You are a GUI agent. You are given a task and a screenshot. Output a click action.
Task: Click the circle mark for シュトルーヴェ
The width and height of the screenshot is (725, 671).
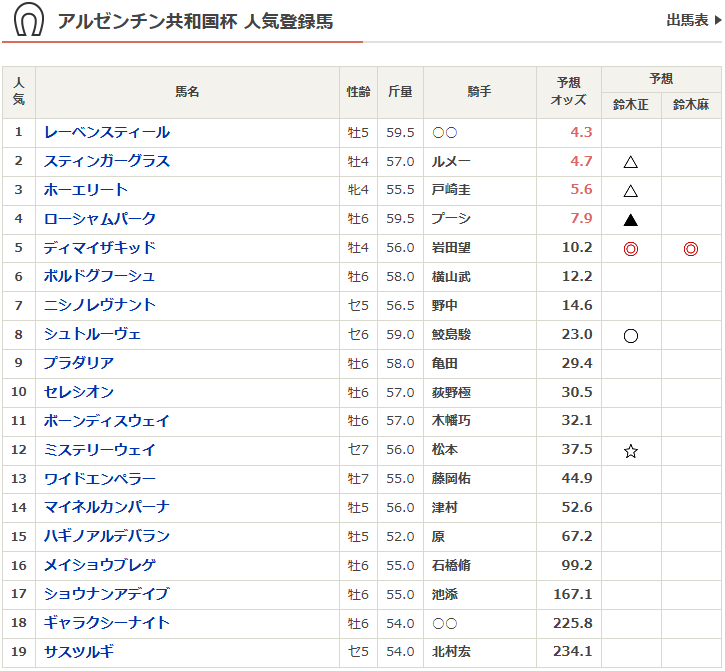pos(631,336)
